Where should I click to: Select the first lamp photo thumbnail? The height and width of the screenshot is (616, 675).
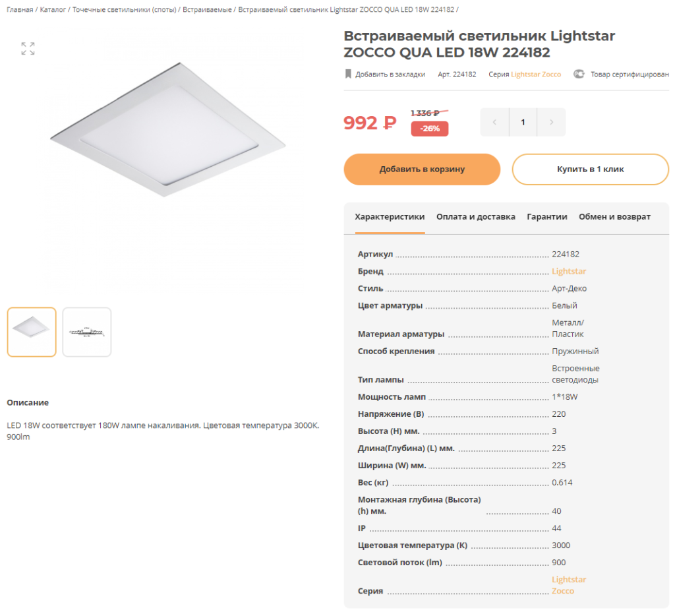(x=32, y=332)
